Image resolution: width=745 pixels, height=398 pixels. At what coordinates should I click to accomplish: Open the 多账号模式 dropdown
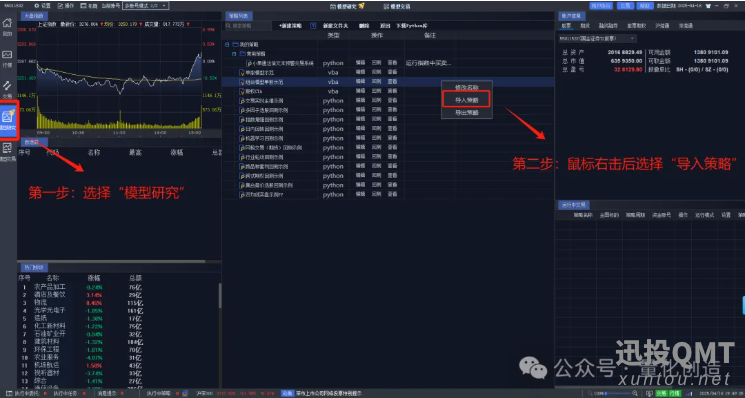coord(145,6)
